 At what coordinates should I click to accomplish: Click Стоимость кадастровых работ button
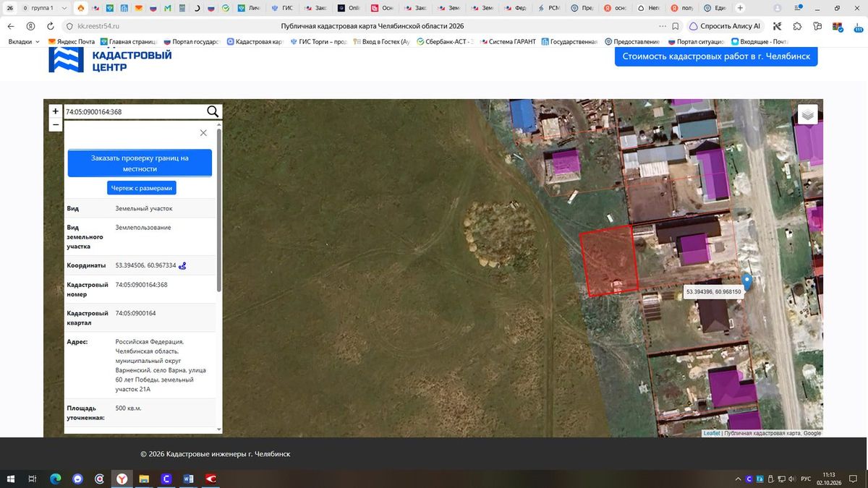coord(716,56)
